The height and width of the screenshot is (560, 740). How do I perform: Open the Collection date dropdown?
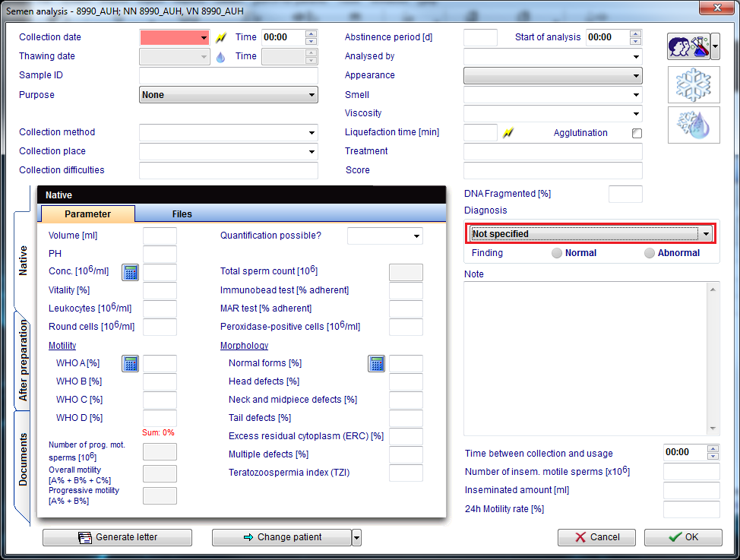(x=204, y=38)
